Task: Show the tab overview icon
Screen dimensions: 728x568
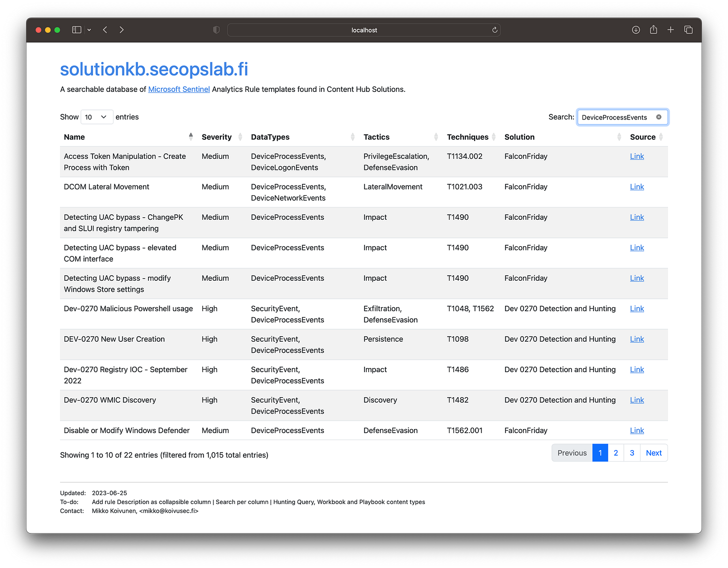Action: pos(688,30)
